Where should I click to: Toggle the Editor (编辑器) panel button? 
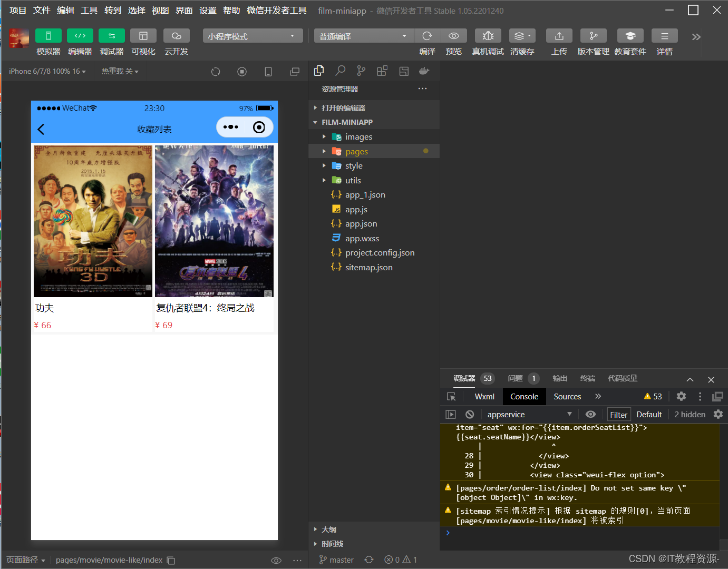pyautogui.click(x=80, y=36)
